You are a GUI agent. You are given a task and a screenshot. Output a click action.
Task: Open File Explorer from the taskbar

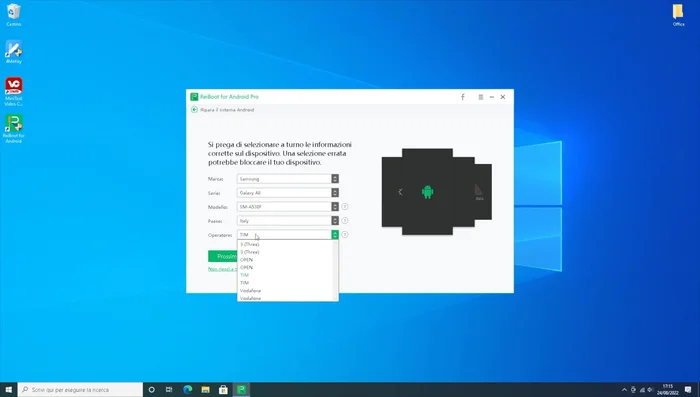point(205,390)
